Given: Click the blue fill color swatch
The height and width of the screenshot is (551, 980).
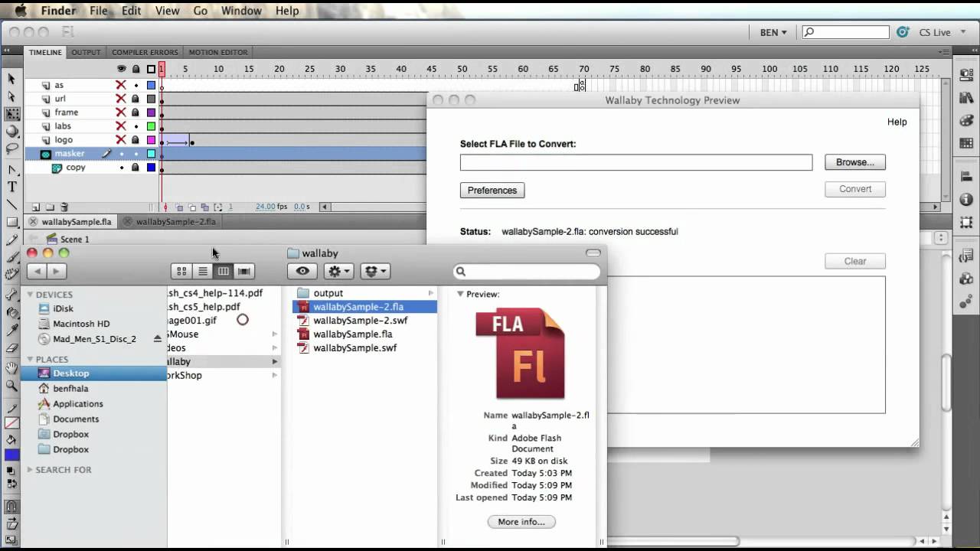Looking at the screenshot, I should point(11,455).
